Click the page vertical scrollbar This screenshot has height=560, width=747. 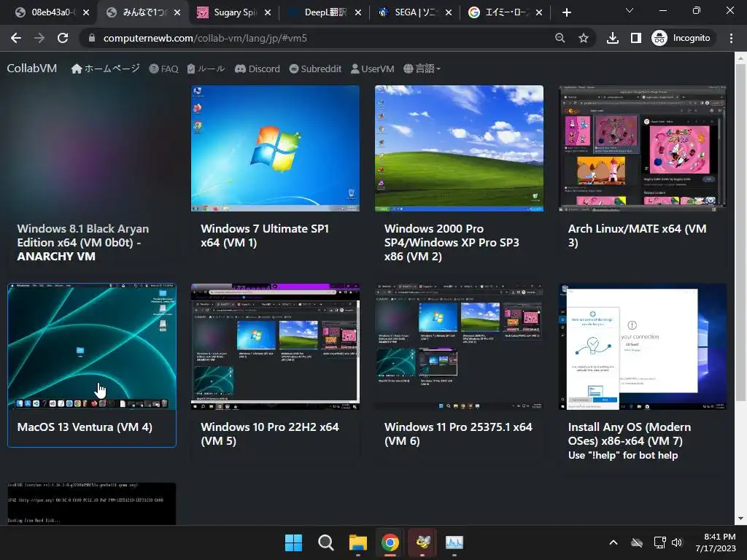pos(740,233)
